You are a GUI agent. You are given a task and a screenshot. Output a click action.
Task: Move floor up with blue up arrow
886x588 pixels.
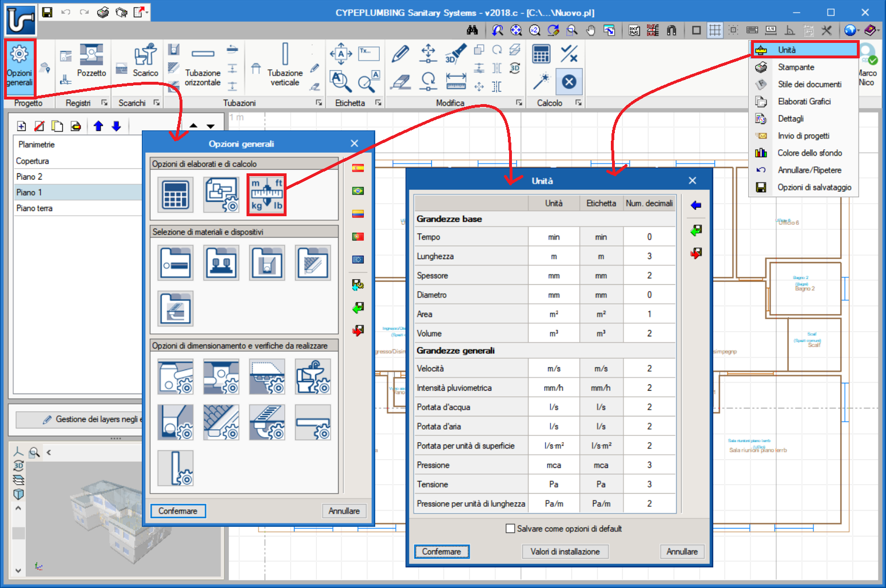pyautogui.click(x=98, y=126)
